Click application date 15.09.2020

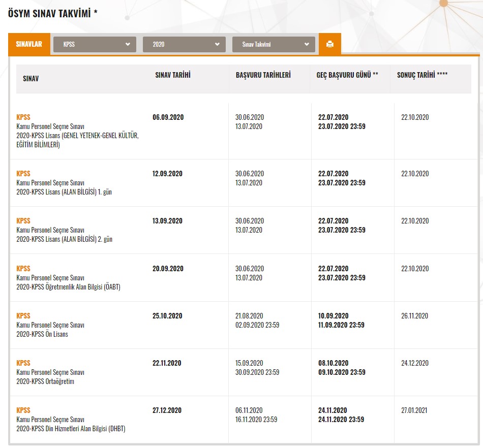(249, 363)
